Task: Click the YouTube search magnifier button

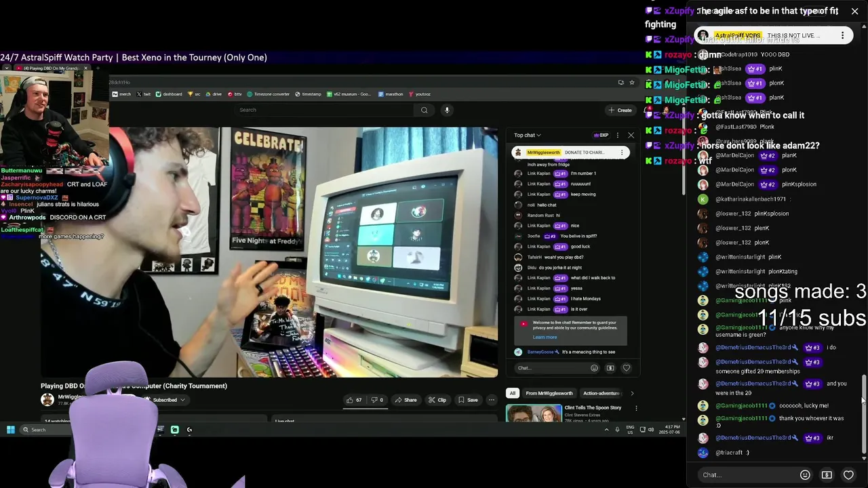Action: [425, 110]
